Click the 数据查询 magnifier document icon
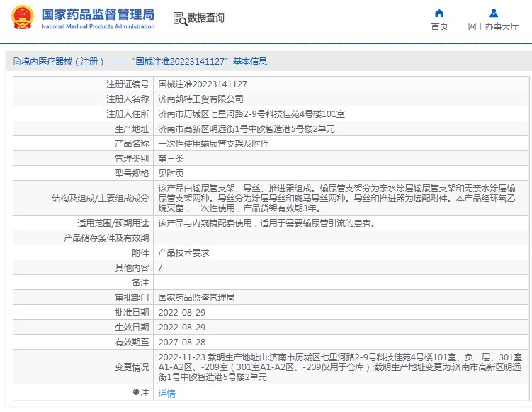This screenshot has width=532, height=412. pyautogui.click(x=179, y=18)
